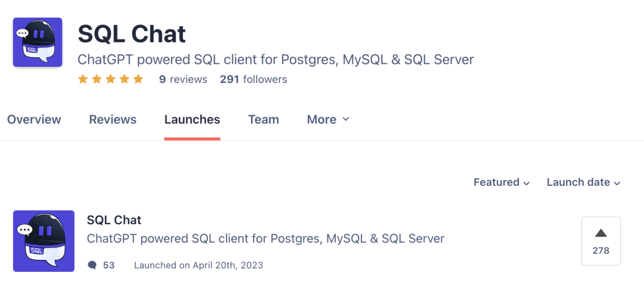The height and width of the screenshot is (301, 644).
Task: Click the fifth gold star in the rating
Action: [x=138, y=79]
